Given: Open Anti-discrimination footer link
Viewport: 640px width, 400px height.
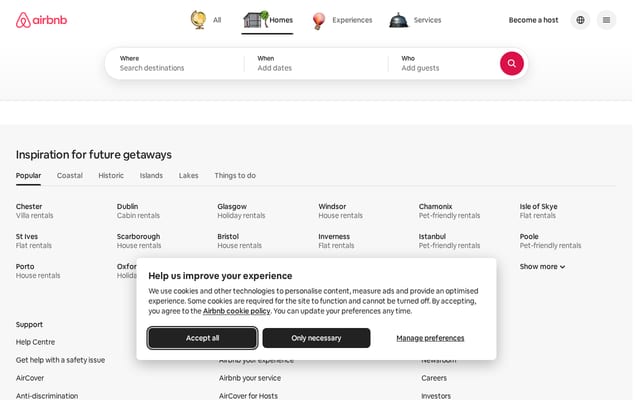Looking at the screenshot, I should (x=47, y=396).
